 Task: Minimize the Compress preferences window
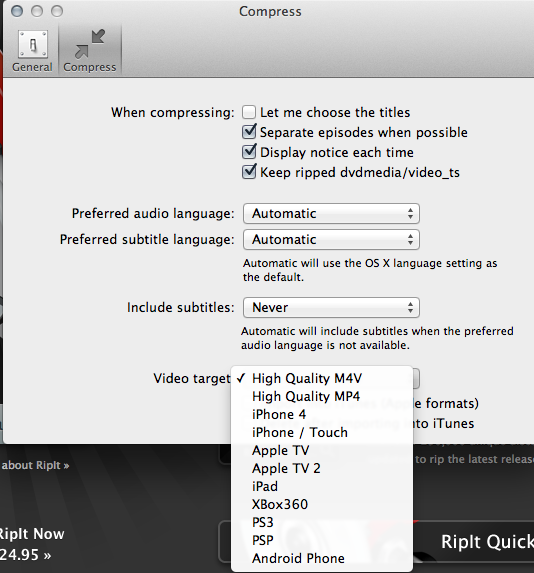pyautogui.click(x=37, y=11)
